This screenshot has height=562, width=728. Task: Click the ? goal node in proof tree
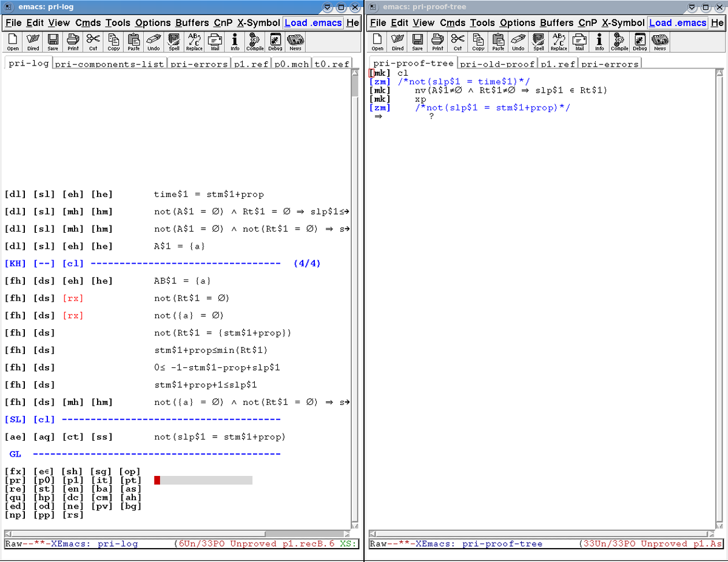pyautogui.click(x=431, y=116)
